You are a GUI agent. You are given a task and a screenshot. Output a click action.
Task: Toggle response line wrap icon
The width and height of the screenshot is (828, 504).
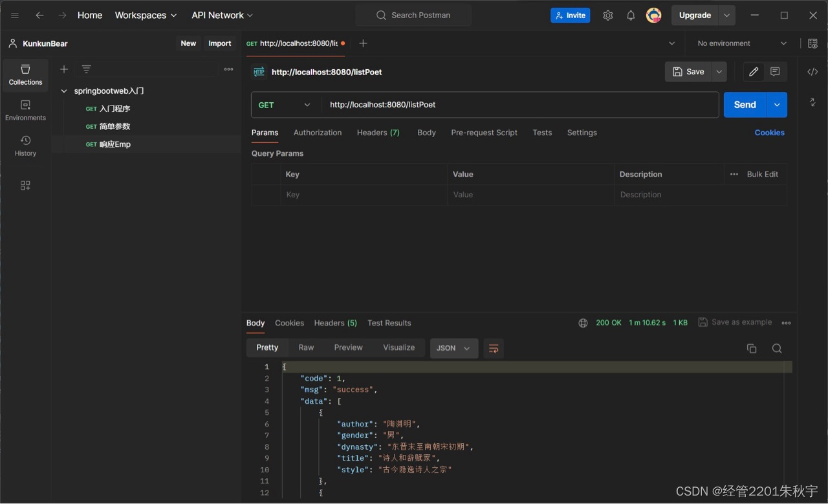tap(494, 348)
